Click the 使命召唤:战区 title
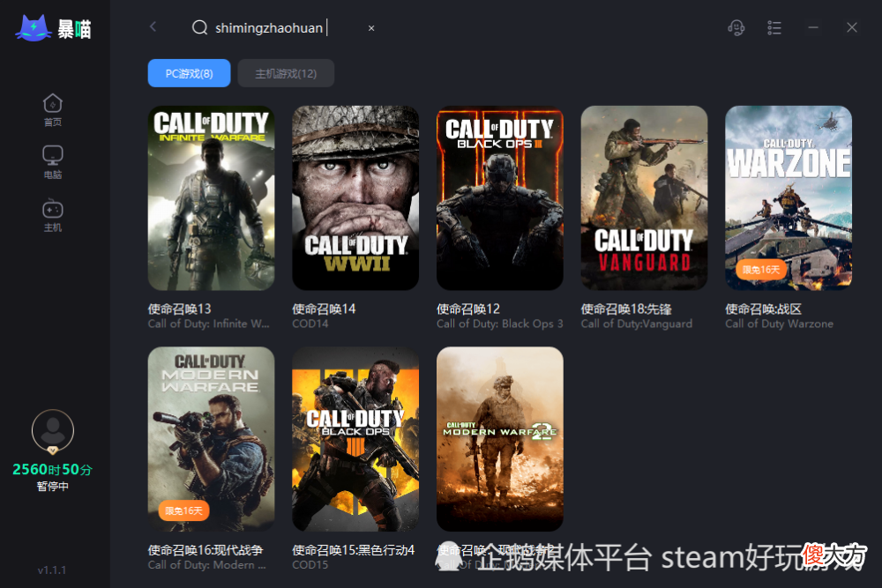 point(763,309)
